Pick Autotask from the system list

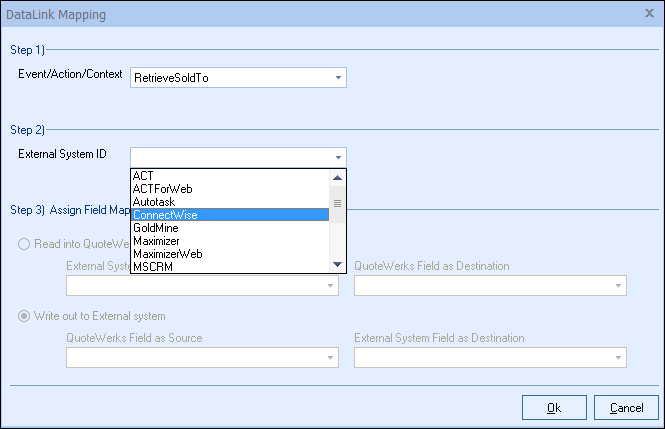pyautogui.click(x=153, y=202)
